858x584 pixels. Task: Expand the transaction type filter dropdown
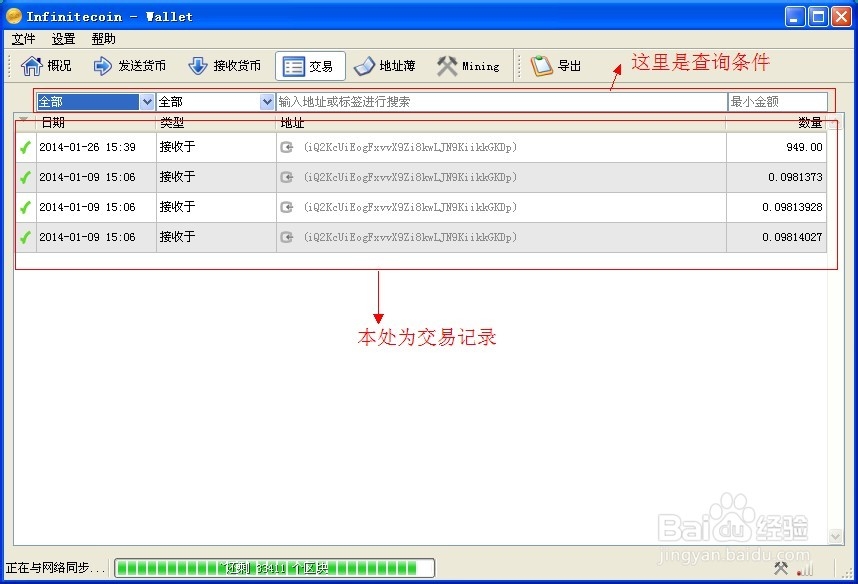(x=266, y=101)
